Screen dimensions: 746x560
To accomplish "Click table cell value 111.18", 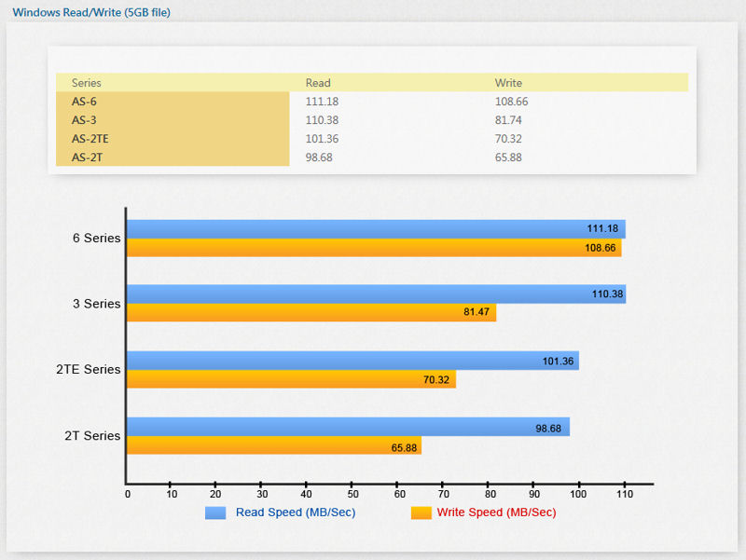I will tap(322, 102).
